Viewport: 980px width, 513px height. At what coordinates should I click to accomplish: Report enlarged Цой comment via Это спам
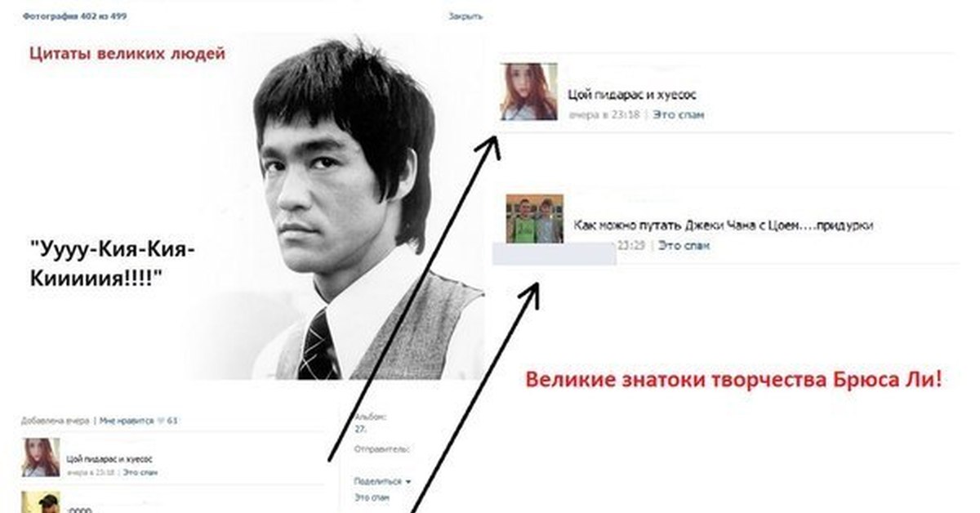[x=678, y=115]
